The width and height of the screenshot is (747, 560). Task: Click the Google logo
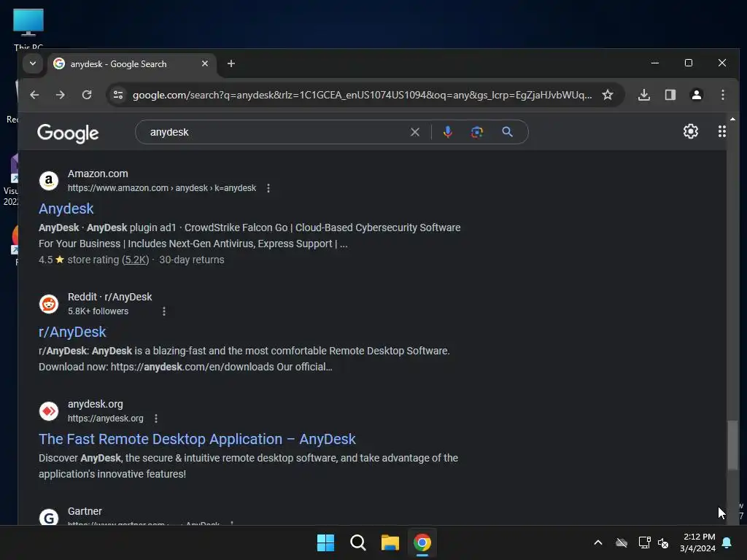point(68,133)
